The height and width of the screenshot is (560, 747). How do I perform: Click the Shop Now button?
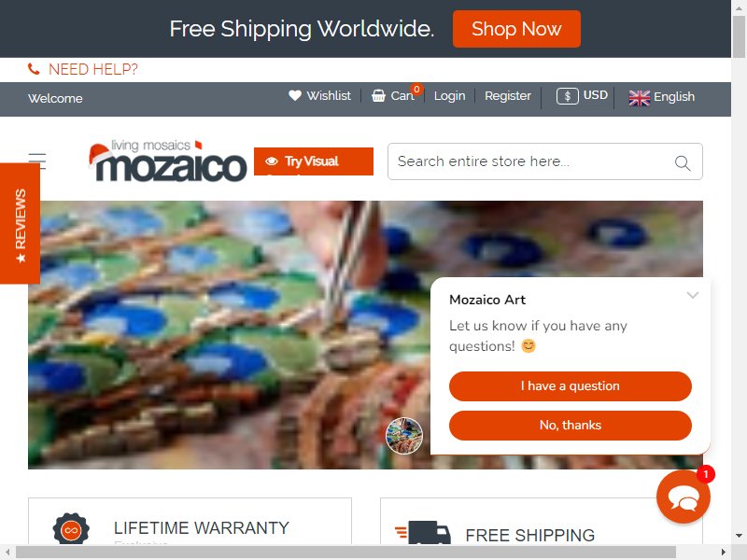click(x=516, y=29)
